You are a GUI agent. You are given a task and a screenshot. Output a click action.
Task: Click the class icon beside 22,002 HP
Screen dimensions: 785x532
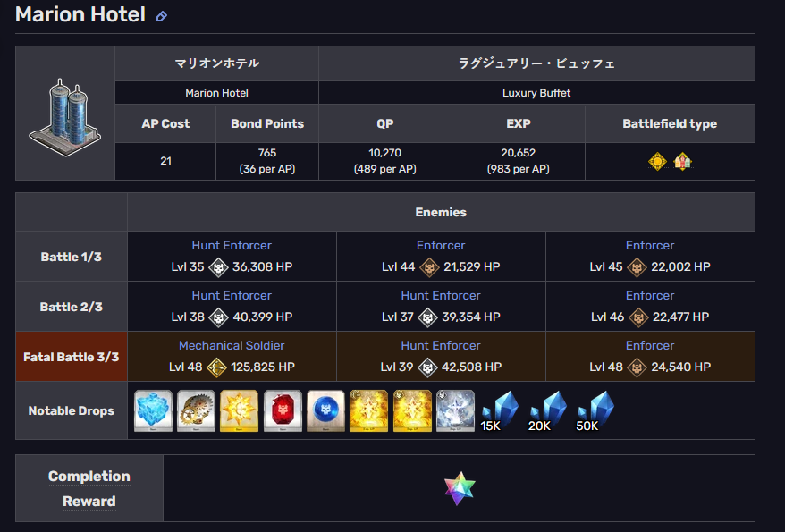tap(637, 267)
